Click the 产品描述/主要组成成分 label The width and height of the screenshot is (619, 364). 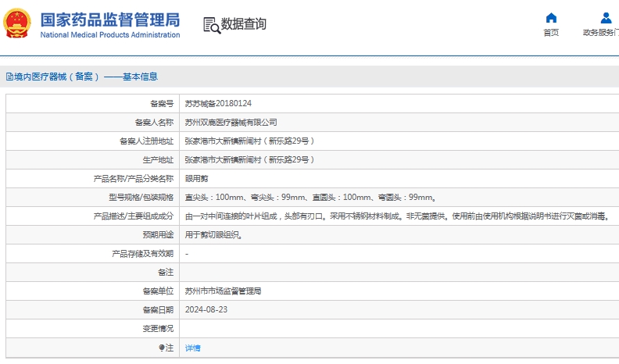click(x=134, y=216)
